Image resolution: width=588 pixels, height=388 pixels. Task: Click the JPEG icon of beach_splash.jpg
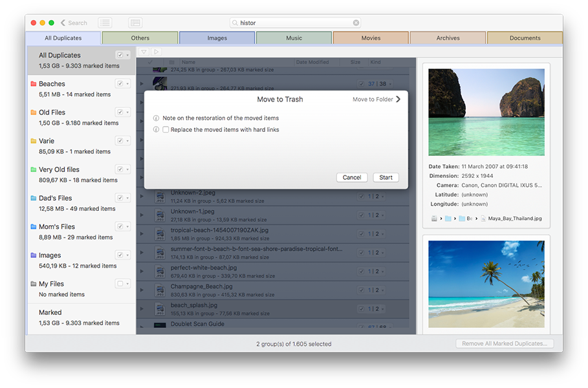[160, 309]
